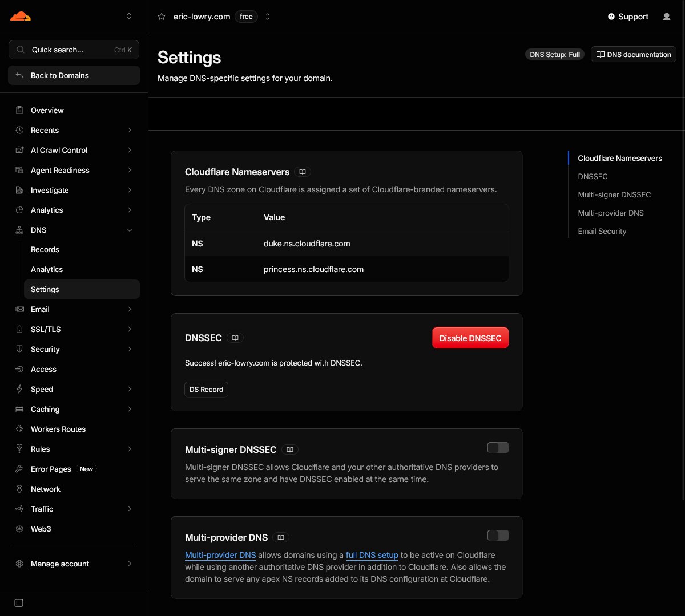This screenshot has width=685, height=616.
Task: Click the Disable DNSSEC button
Action: click(470, 338)
